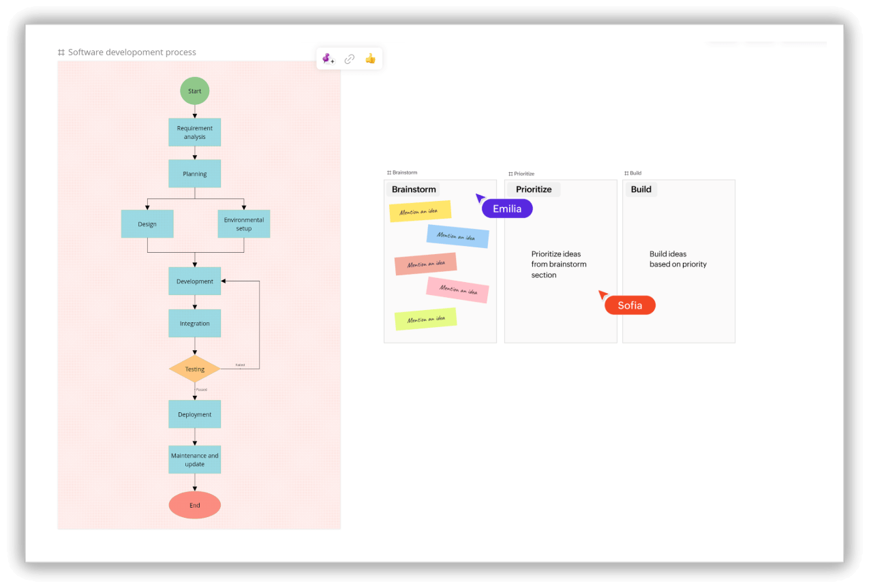Click the frame icon beside Prioritize label
The image size is (869, 588).
click(510, 174)
